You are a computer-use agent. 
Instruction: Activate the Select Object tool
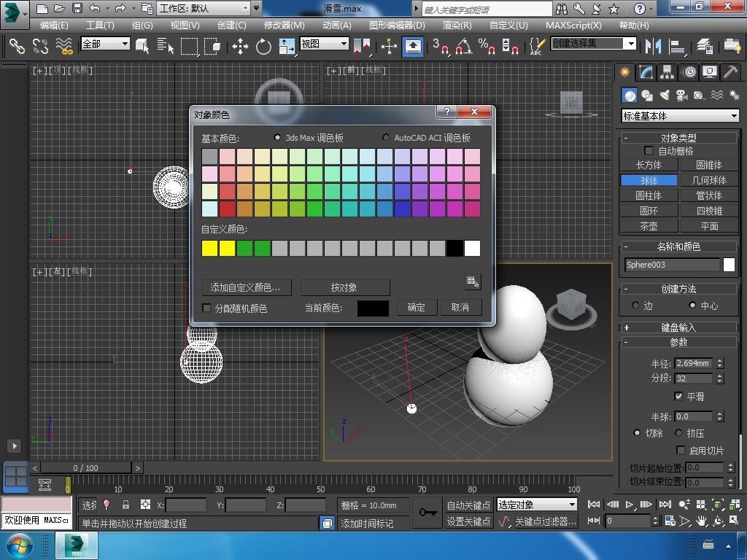142,46
